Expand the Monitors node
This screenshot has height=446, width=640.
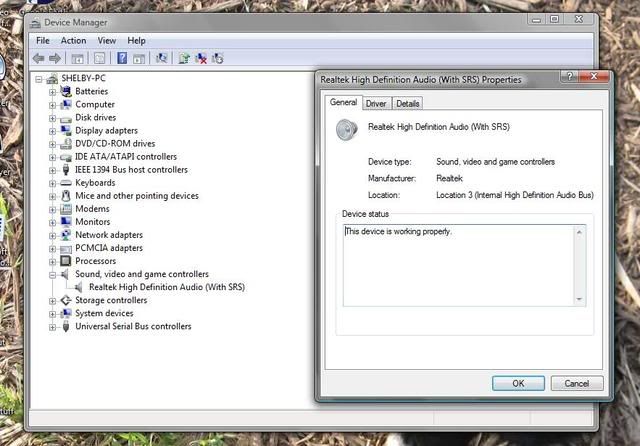click(x=52, y=223)
